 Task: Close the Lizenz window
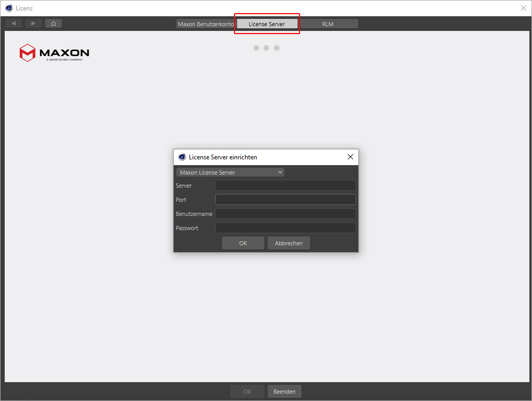coord(523,8)
